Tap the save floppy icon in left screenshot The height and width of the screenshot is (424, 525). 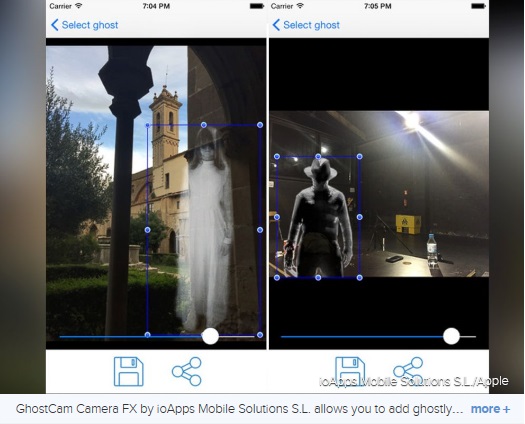(129, 371)
